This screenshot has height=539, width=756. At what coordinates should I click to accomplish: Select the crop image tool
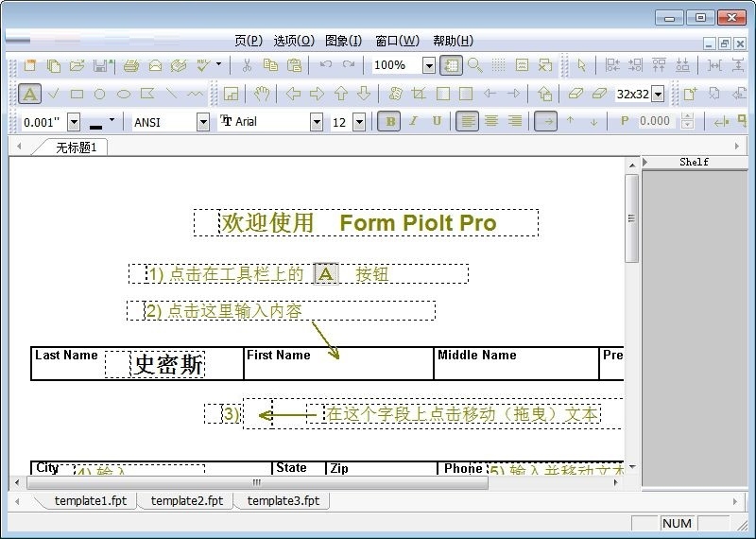click(419, 94)
